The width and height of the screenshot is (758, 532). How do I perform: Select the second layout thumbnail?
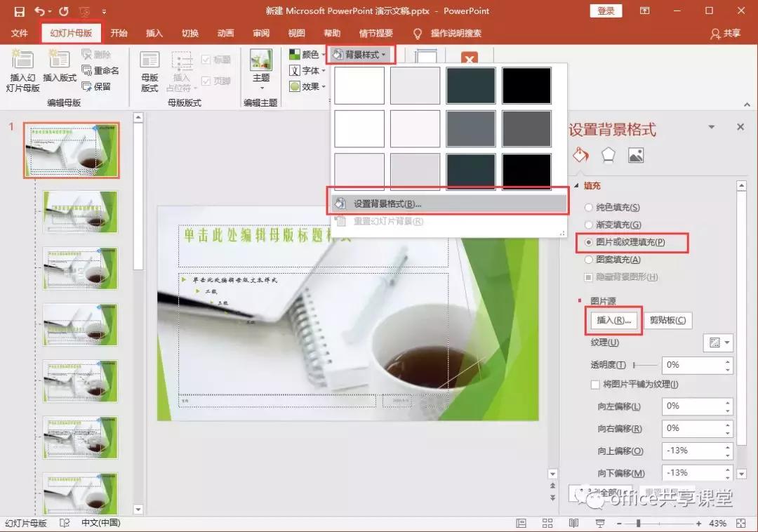[x=81, y=212]
